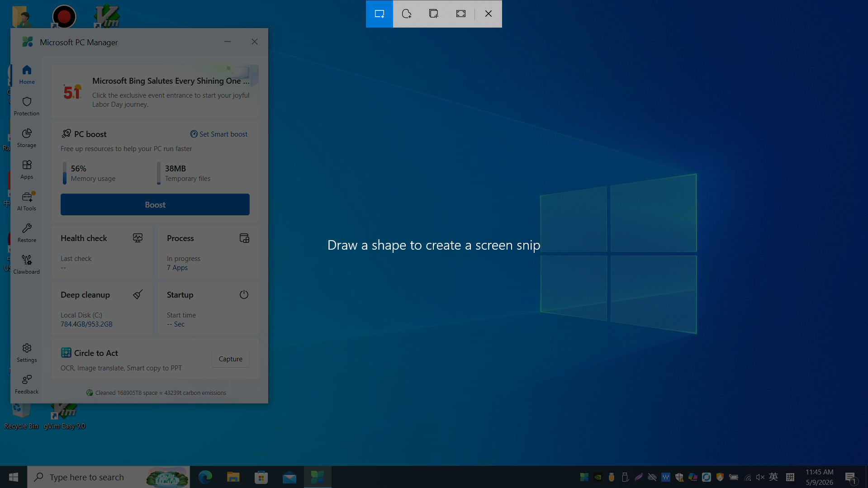Open the gVim Easy 9.0 desktop shortcut
Image resolution: width=868 pixels, height=488 pixels.
tap(64, 416)
